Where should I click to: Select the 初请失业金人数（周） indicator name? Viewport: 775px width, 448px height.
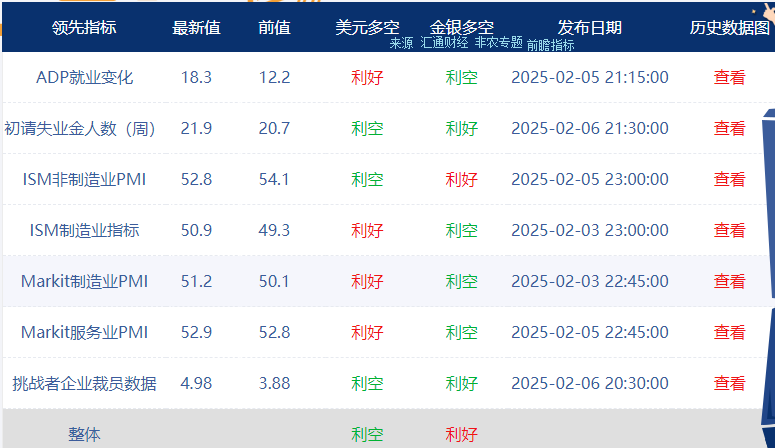point(80,129)
